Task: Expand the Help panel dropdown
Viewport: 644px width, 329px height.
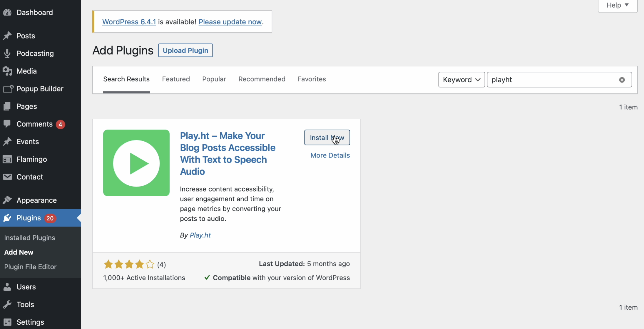Action: point(618,5)
